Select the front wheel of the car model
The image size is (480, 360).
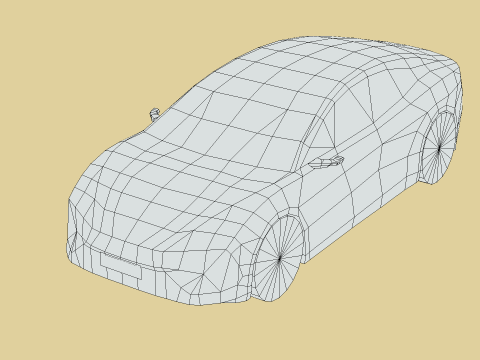pos(278,259)
